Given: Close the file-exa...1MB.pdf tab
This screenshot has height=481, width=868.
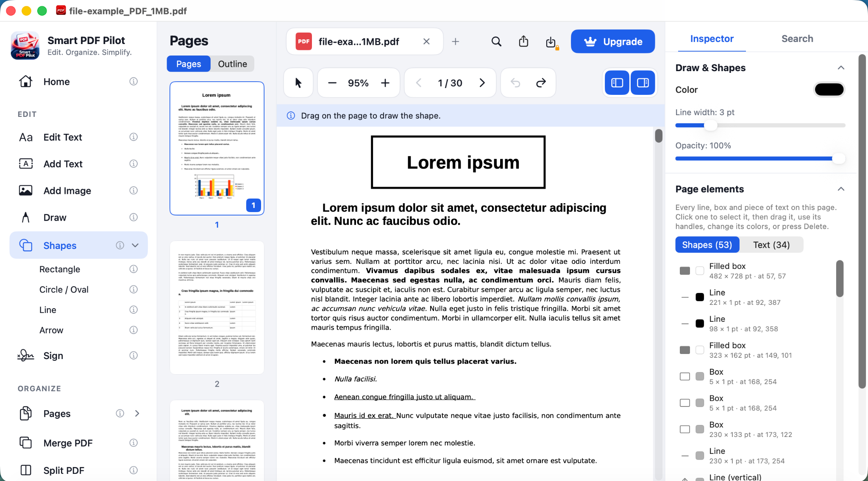Looking at the screenshot, I should [x=426, y=41].
